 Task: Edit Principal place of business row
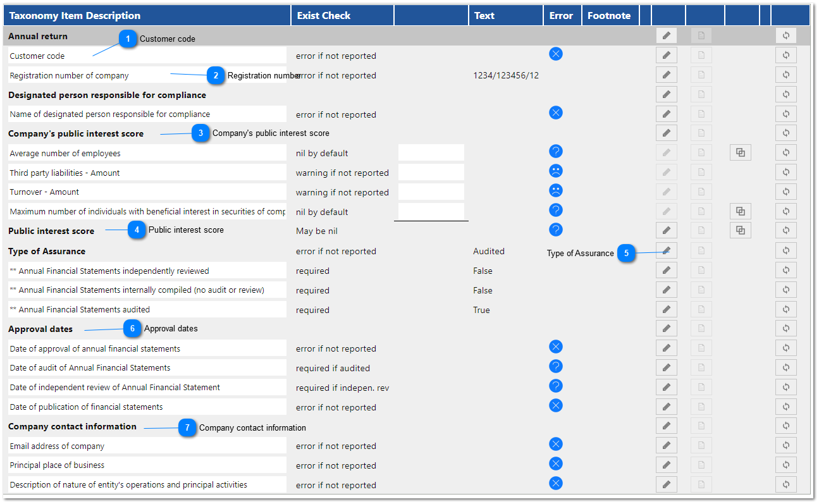click(666, 465)
